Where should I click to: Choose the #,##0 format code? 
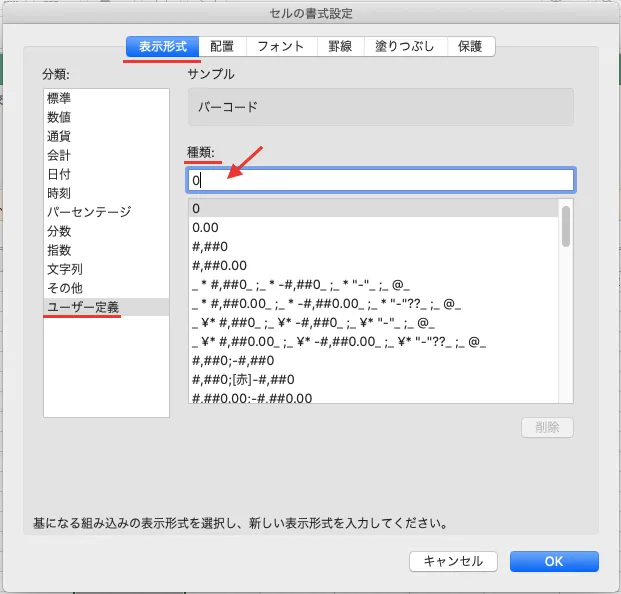click(x=373, y=247)
